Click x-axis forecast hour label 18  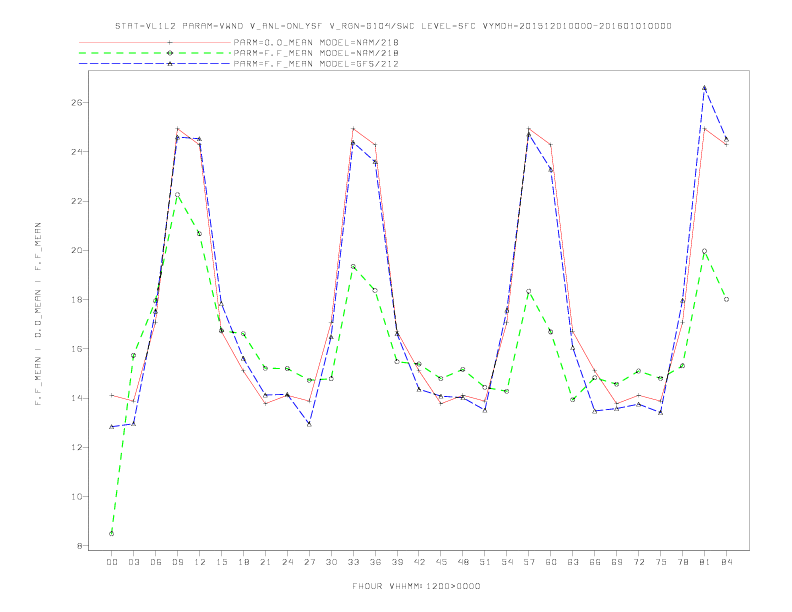[x=243, y=562]
